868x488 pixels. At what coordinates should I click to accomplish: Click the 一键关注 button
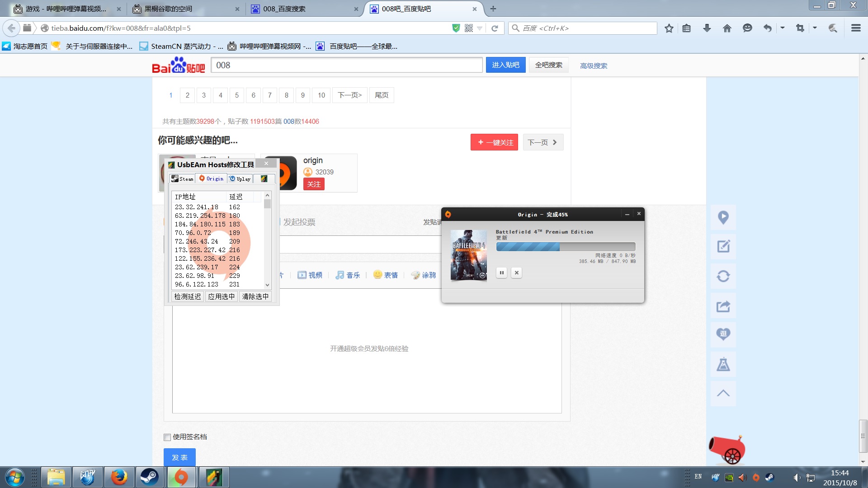pos(494,142)
